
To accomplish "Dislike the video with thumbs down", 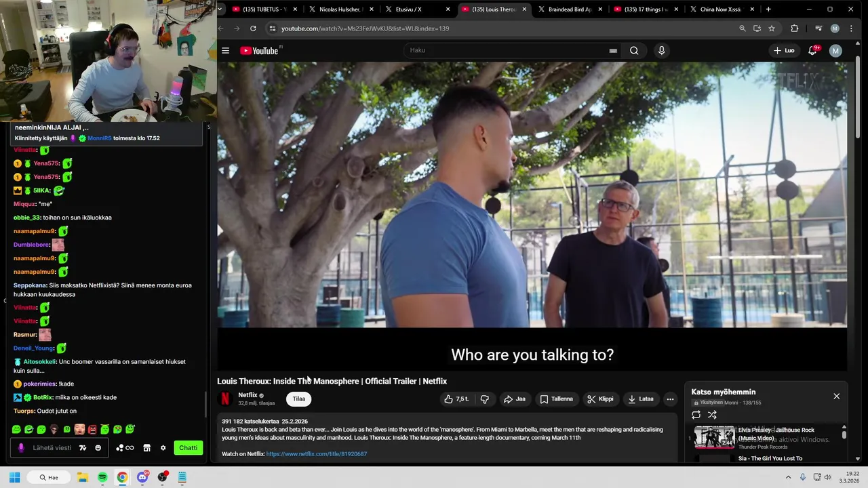I will (x=484, y=399).
